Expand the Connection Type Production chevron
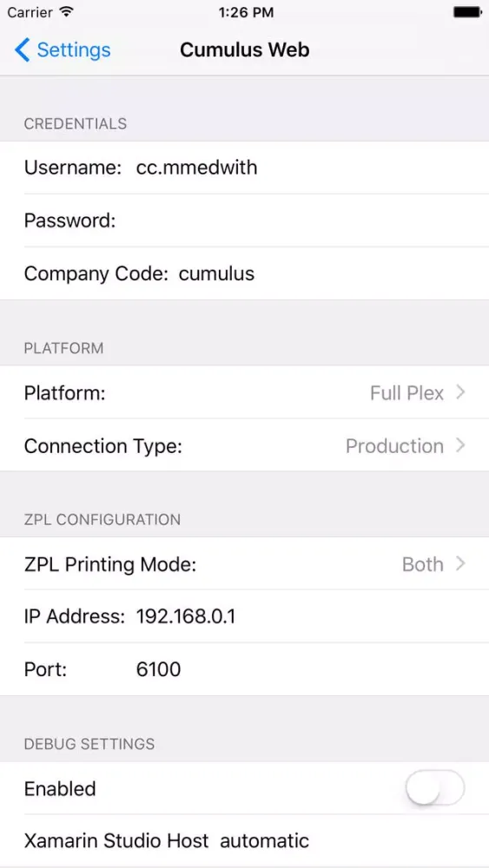The height and width of the screenshot is (868, 489). click(460, 445)
